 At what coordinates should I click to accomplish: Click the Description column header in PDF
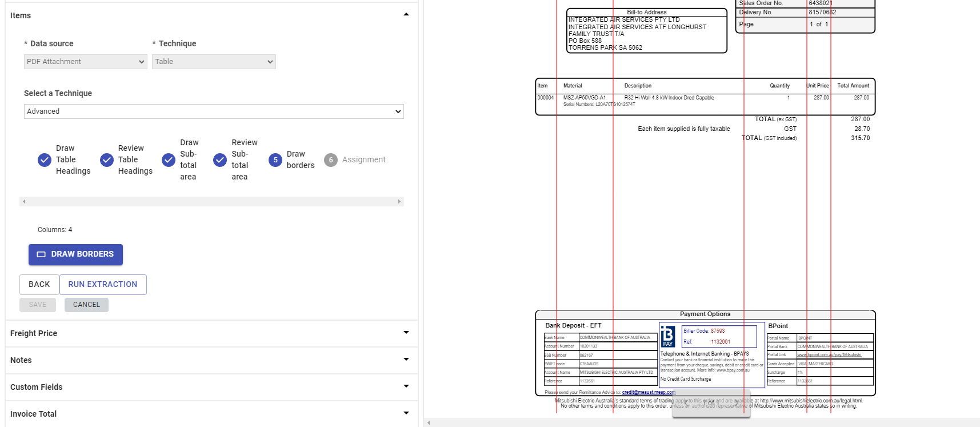[638, 86]
